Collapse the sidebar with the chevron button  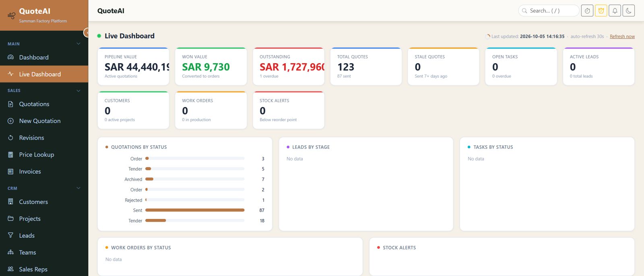click(86, 33)
